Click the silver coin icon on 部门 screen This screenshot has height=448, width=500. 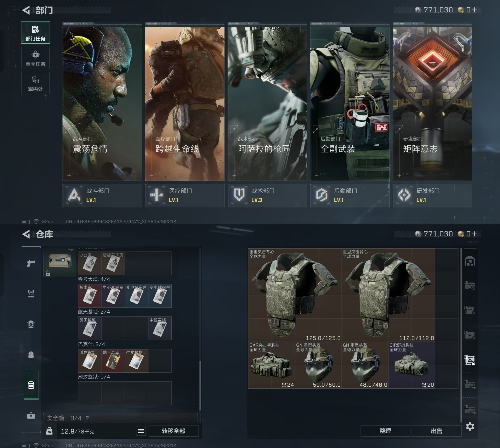pos(418,10)
